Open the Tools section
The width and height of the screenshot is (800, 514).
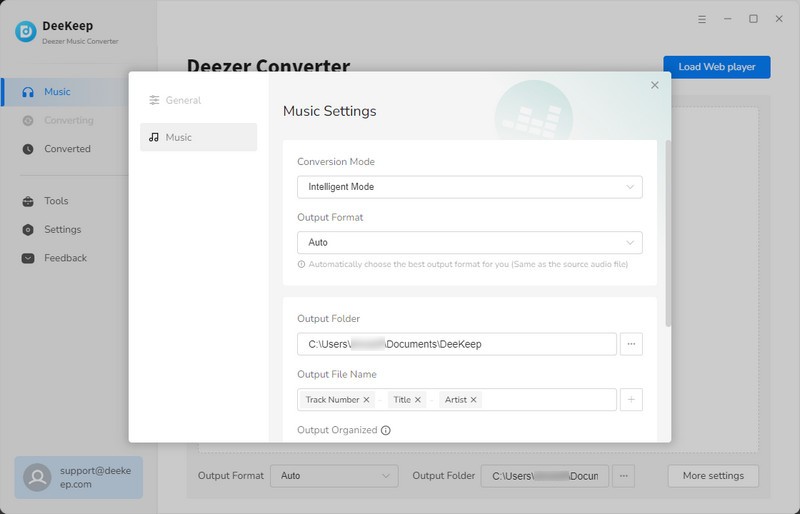(65, 201)
